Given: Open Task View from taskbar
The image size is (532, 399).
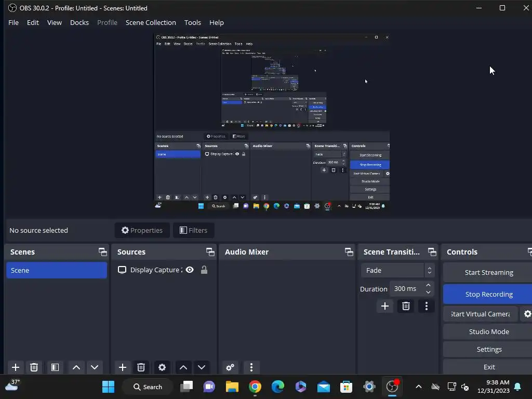Looking at the screenshot, I should click(187, 387).
